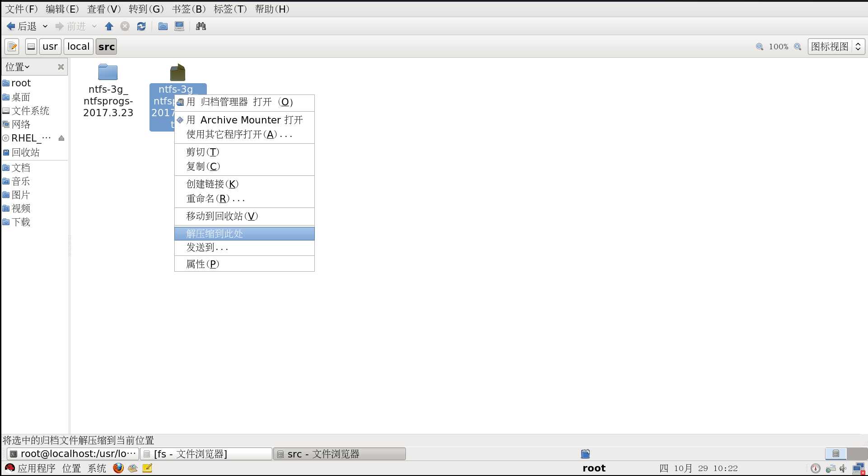
Task: Open the 书签 menu
Action: tap(188, 9)
